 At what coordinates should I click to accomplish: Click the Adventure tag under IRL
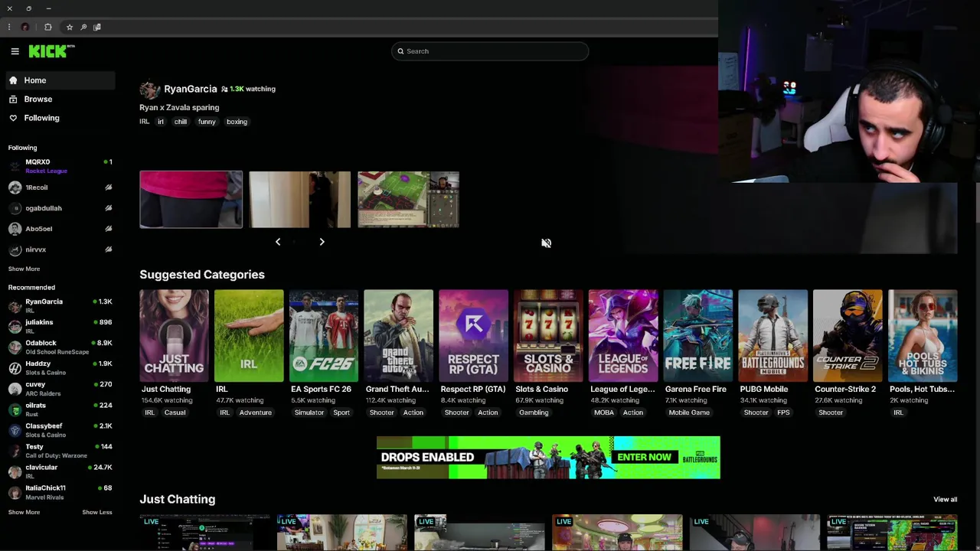coord(256,412)
